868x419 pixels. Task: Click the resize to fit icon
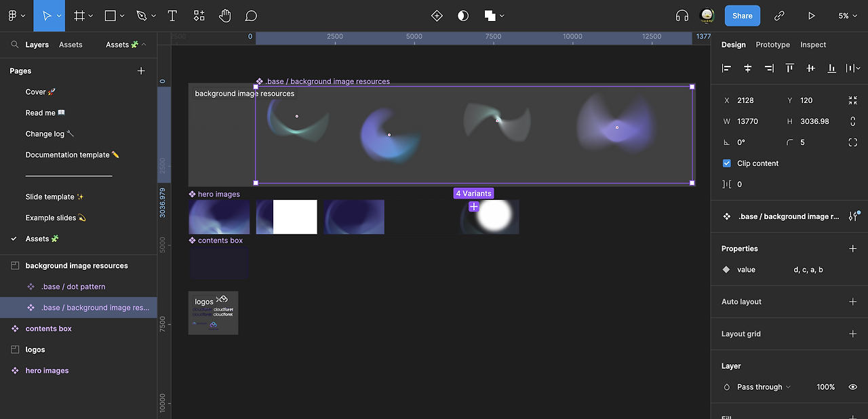point(853,100)
